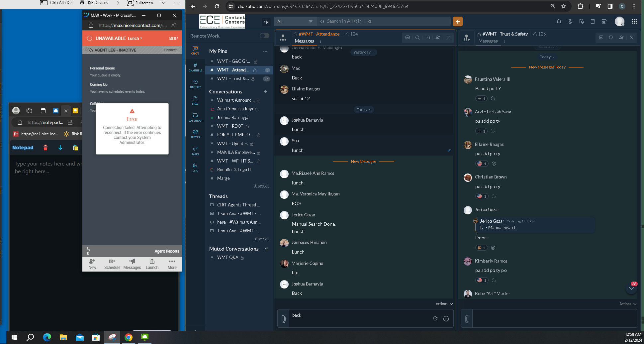Open Microsoft Edge from the Windows taskbar
Image resolution: width=644 pixels, height=344 pixels.
click(x=47, y=337)
